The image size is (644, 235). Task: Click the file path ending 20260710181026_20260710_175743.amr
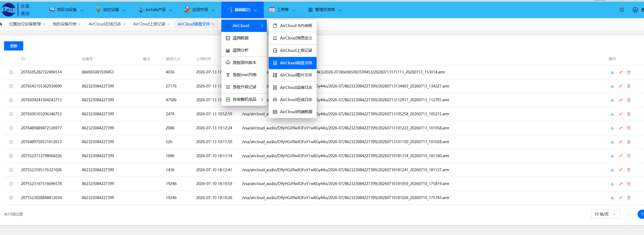[x=346, y=198]
